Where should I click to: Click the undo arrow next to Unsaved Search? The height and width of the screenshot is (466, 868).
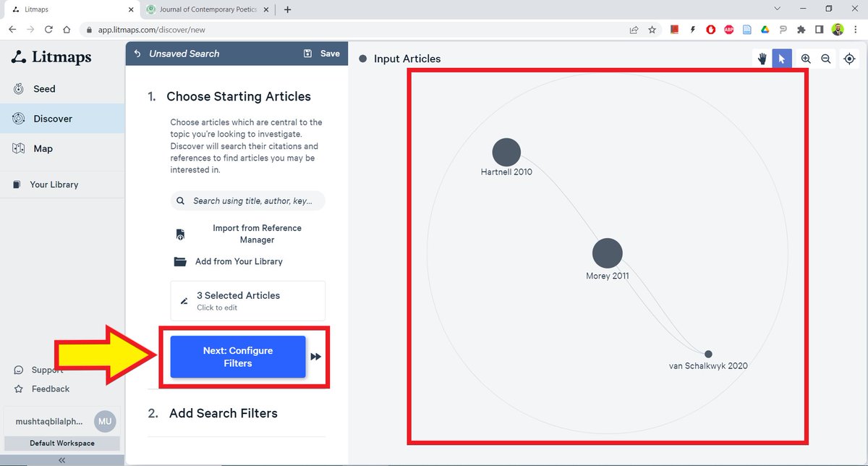pyautogui.click(x=137, y=53)
